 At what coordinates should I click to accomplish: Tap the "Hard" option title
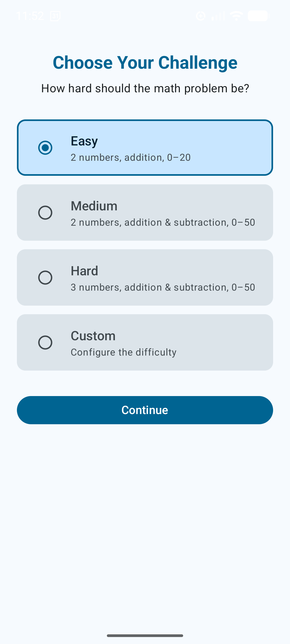coord(84,271)
